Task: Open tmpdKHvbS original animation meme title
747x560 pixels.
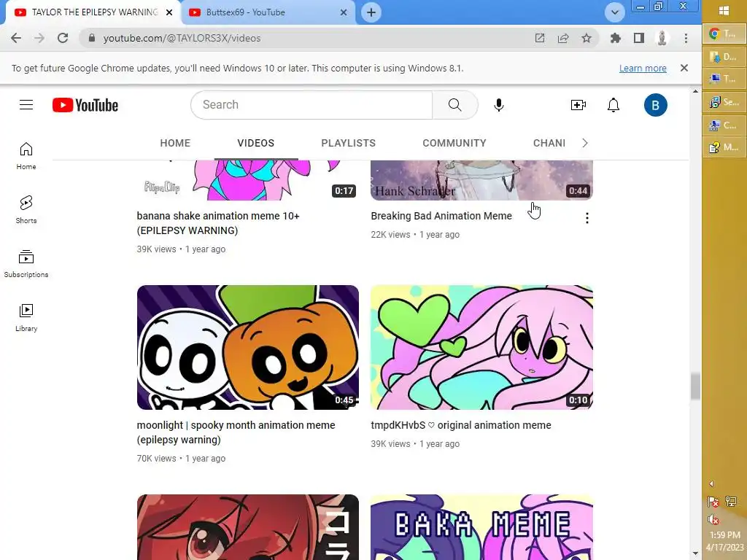Action: click(461, 425)
